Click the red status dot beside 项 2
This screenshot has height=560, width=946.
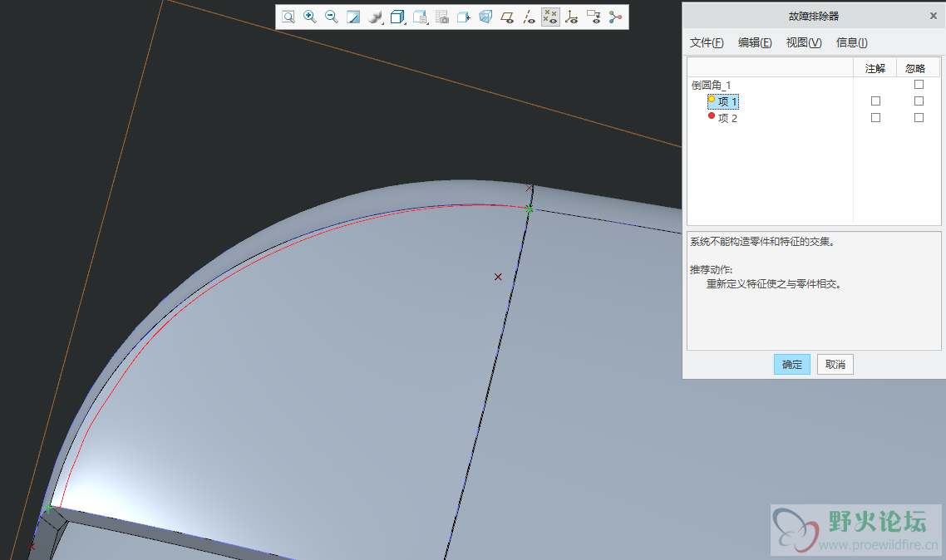[x=712, y=115]
